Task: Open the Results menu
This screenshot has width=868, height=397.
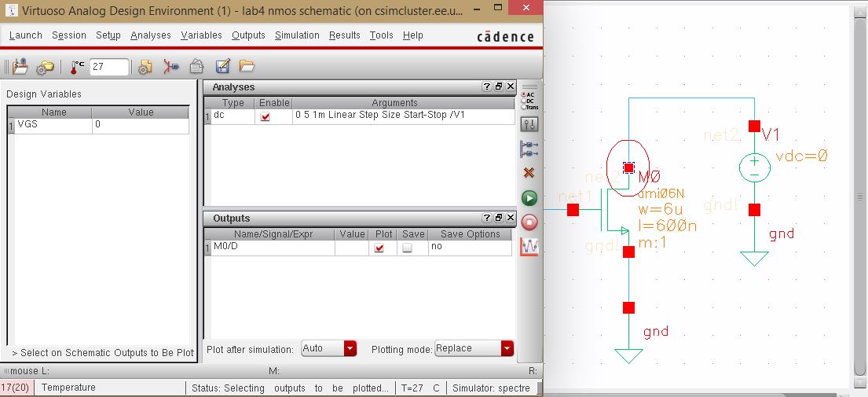Action: pos(344,35)
